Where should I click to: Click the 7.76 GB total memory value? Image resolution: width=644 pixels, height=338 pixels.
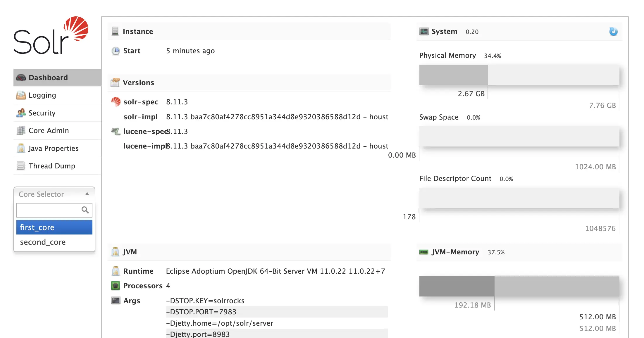point(602,105)
